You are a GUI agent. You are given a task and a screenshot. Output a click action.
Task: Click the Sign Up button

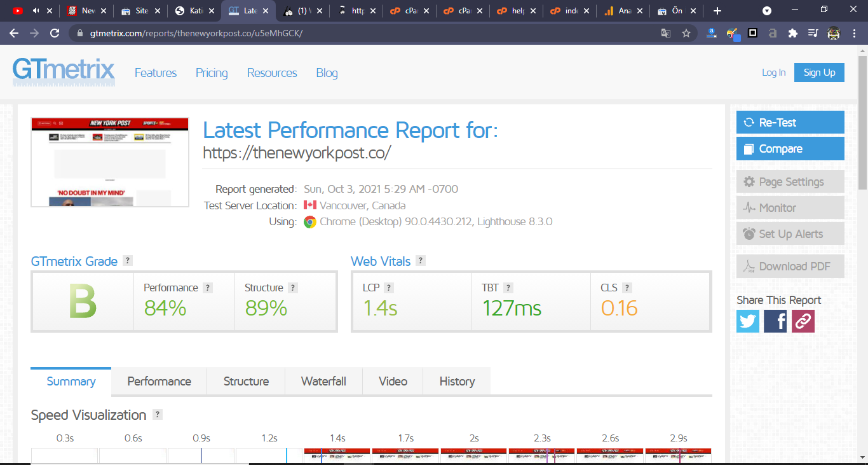click(x=819, y=73)
